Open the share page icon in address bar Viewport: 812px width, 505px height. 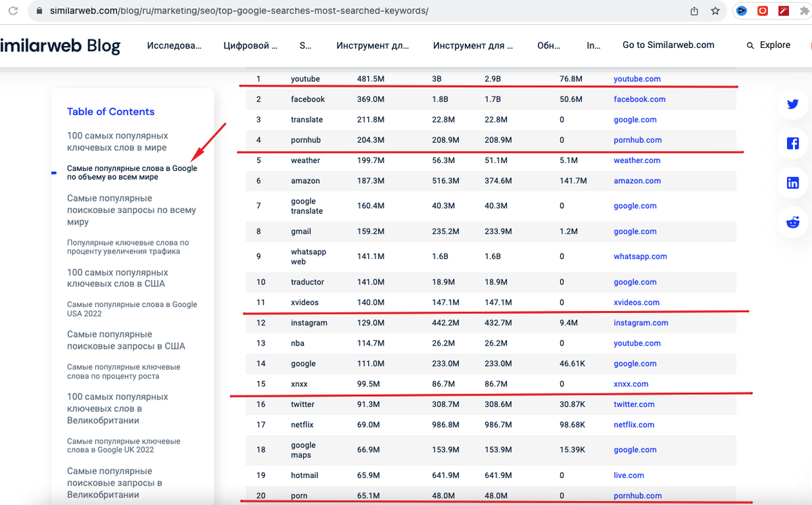click(694, 11)
